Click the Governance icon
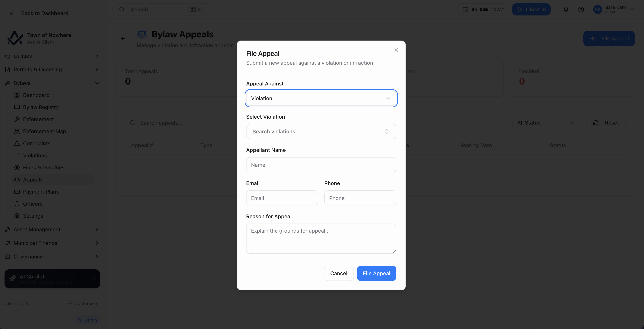The image size is (644, 329). pyautogui.click(x=8, y=257)
